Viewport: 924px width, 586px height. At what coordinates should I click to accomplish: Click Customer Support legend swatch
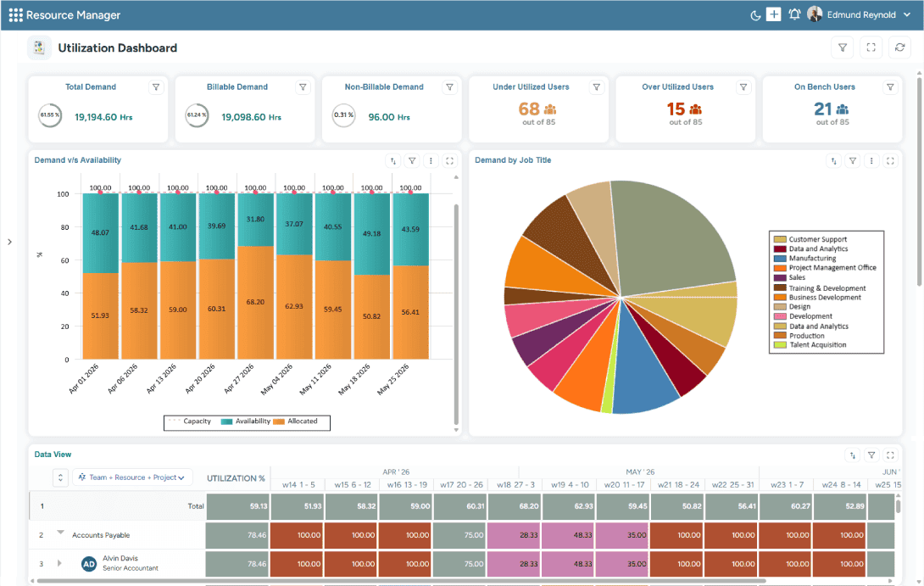(780, 239)
